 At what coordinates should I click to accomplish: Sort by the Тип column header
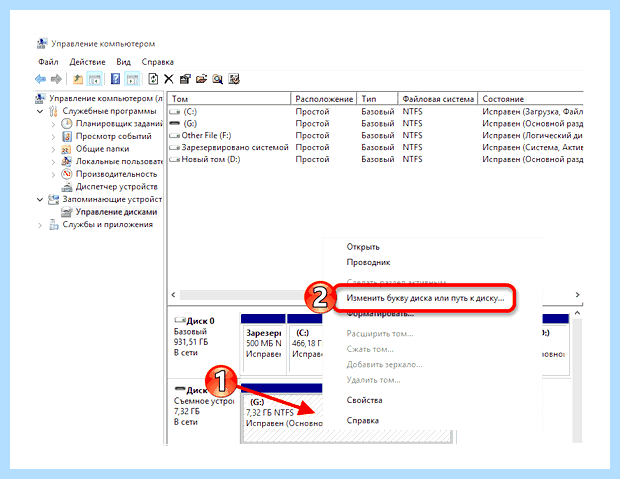(377, 99)
